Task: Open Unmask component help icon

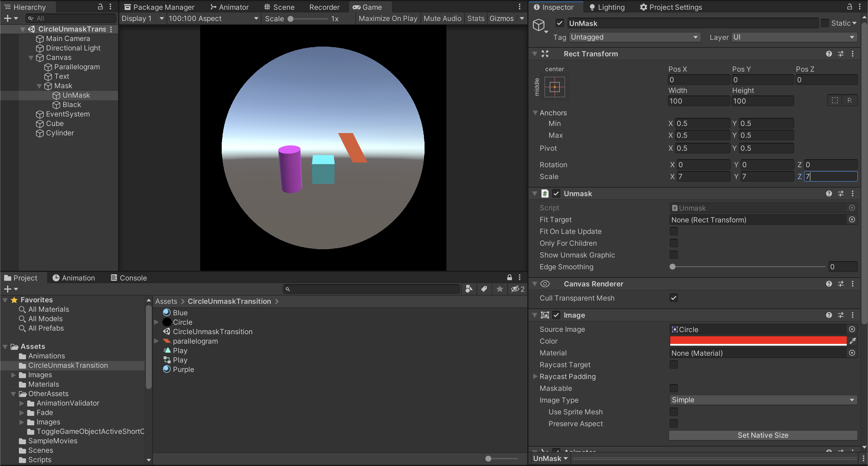Action: pyautogui.click(x=829, y=193)
